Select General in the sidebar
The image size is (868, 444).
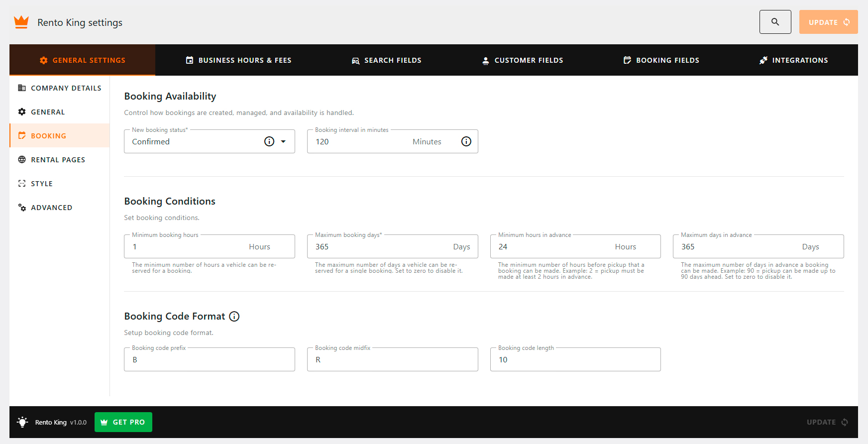point(60,112)
